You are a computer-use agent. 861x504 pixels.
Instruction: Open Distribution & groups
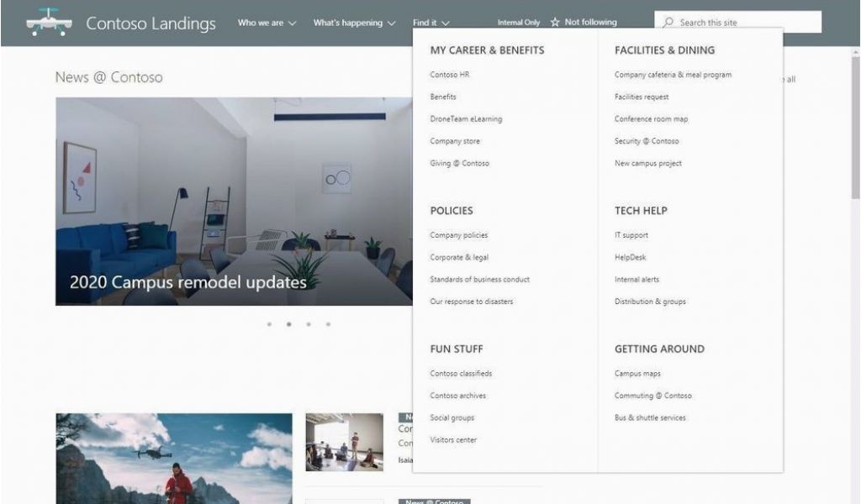coord(650,301)
